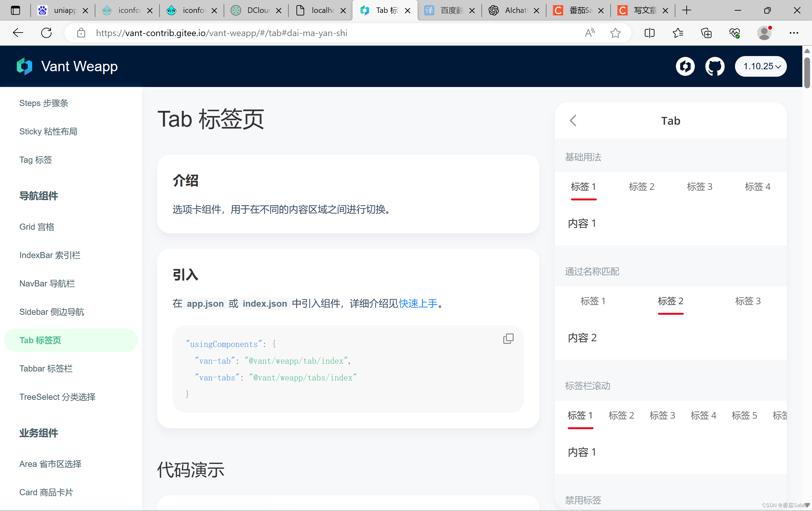Click the 引入 section heading
Viewport: 812px width, 511px height.
coord(185,275)
